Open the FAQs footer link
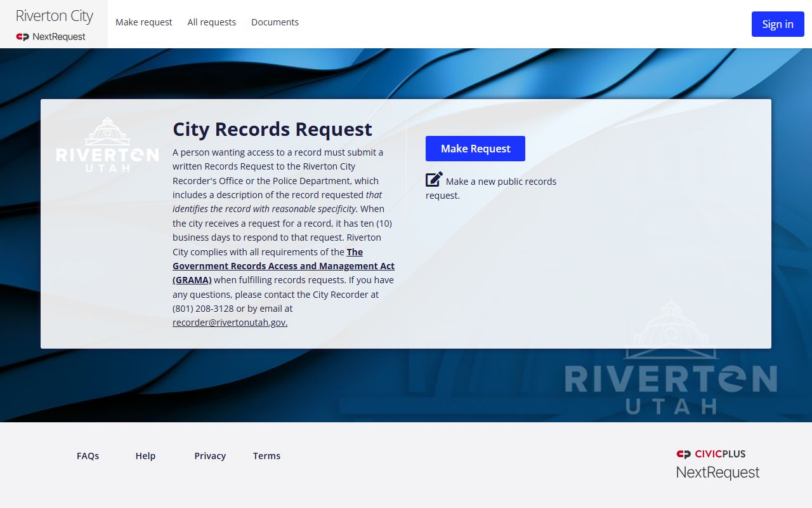The width and height of the screenshot is (812, 508). (x=88, y=456)
